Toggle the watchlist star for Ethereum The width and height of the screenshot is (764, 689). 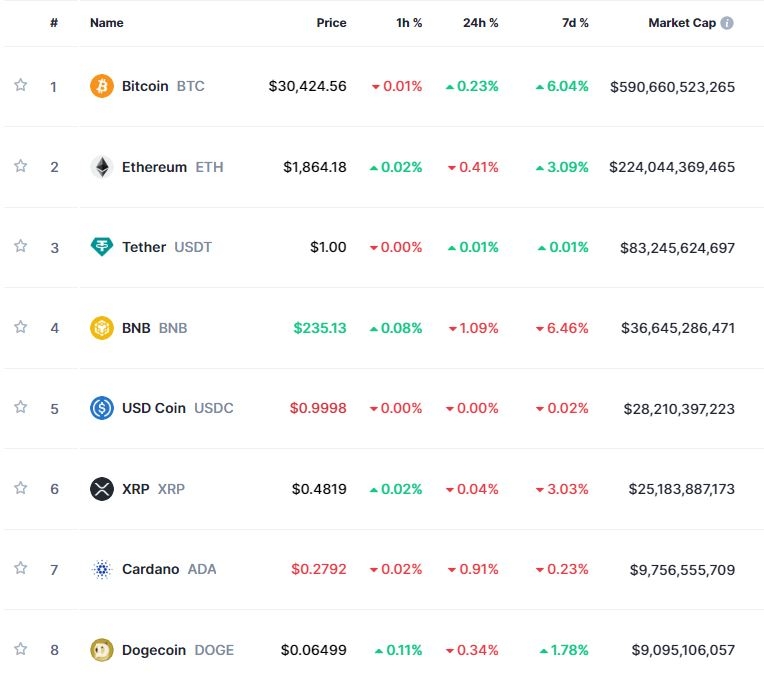click(20, 166)
